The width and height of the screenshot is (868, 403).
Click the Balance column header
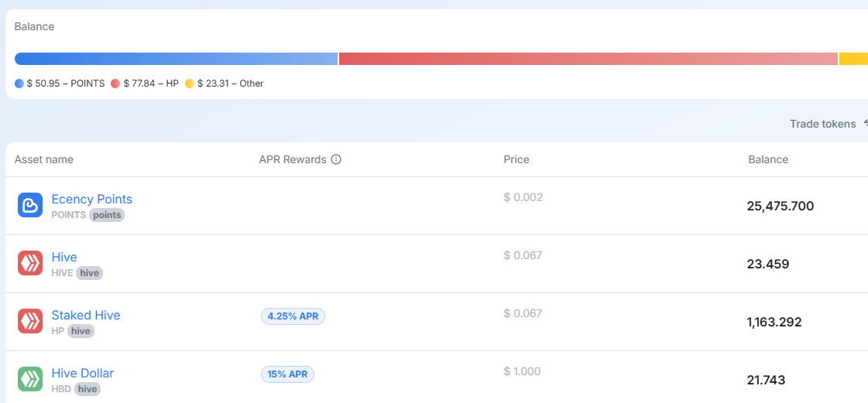[x=768, y=159]
